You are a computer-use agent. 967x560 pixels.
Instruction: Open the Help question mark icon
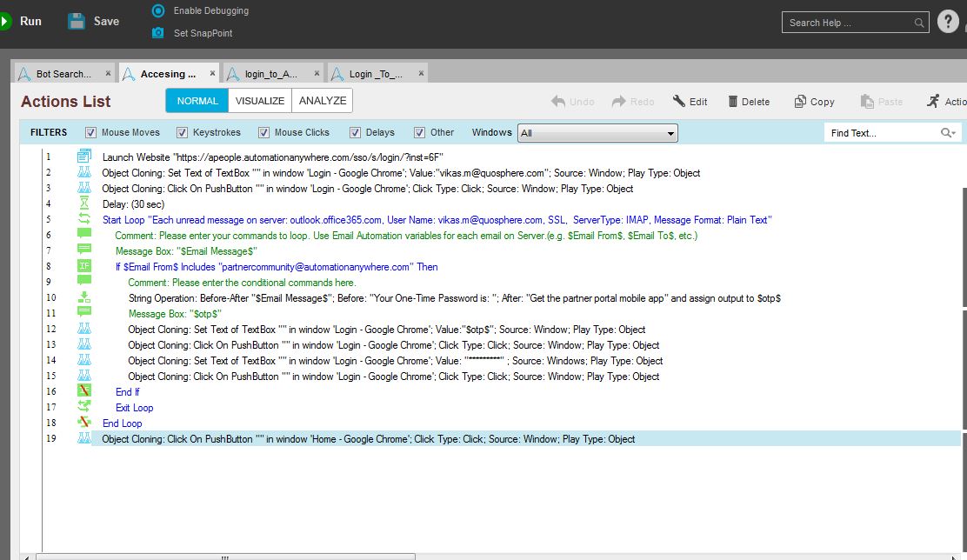(x=948, y=22)
